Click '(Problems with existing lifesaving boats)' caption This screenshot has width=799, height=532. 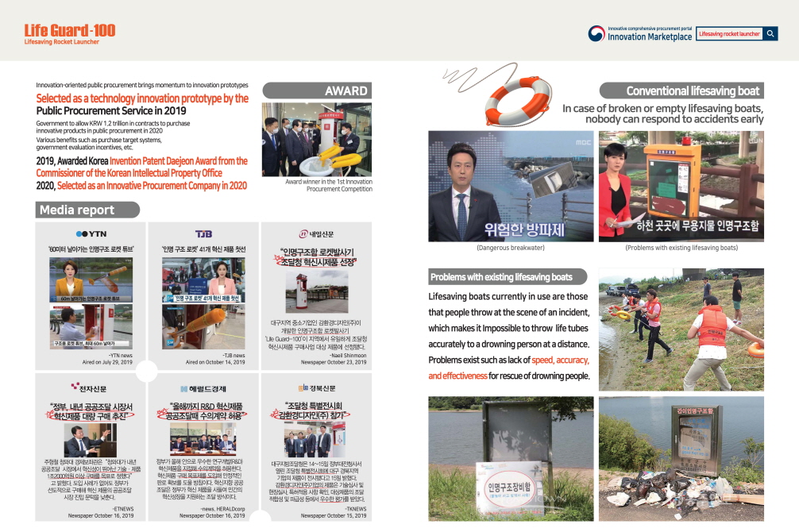(x=681, y=248)
